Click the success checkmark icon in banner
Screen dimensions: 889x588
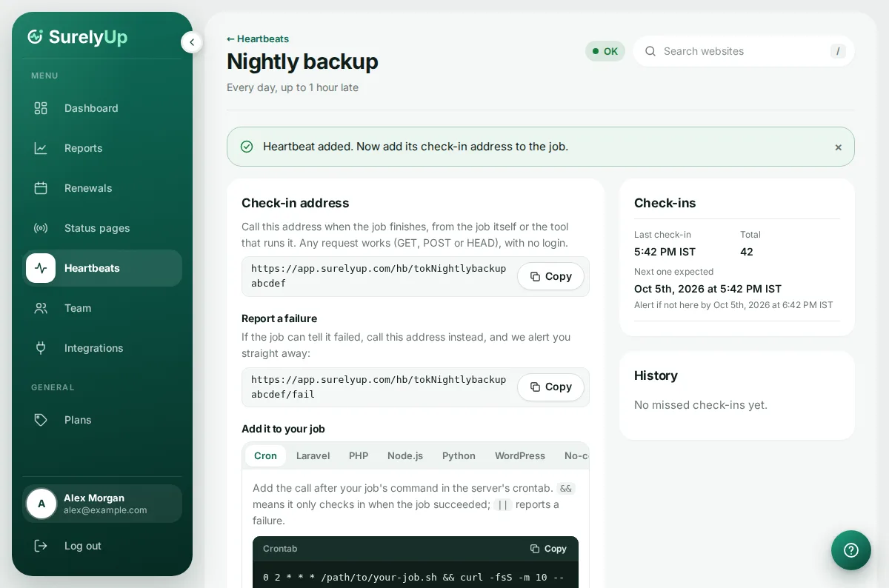247,147
